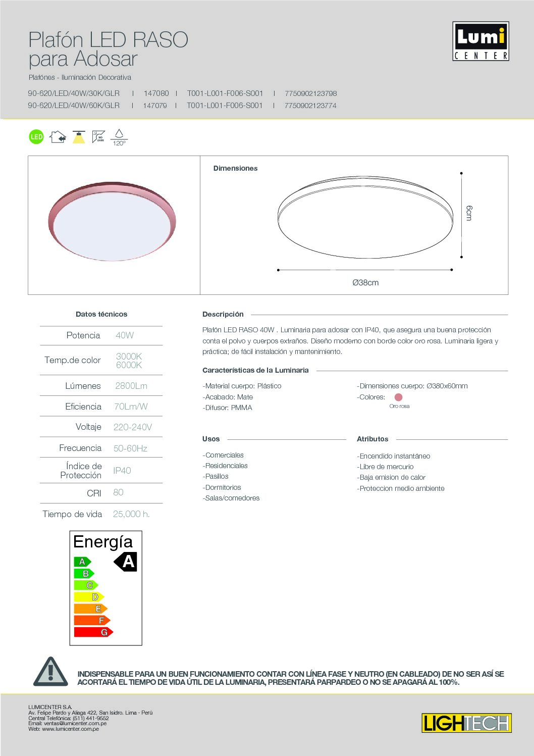Click the indoor-use house icon
The image size is (534, 756).
58,137
